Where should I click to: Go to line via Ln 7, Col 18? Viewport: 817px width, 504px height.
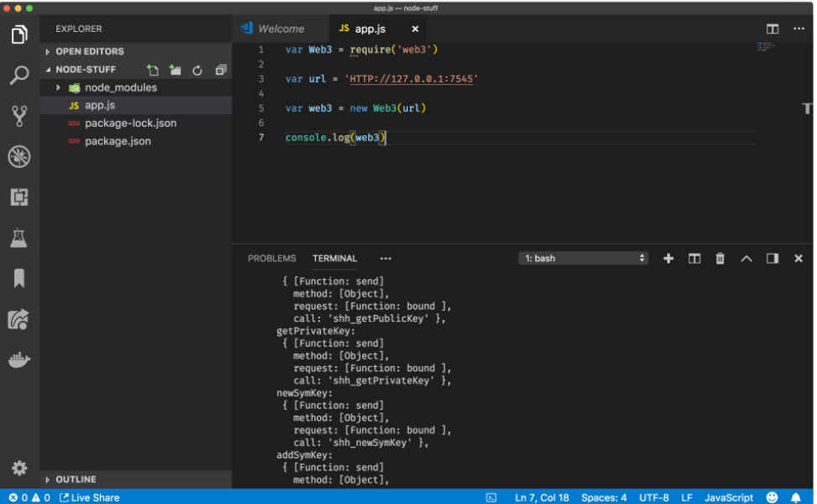point(541,497)
